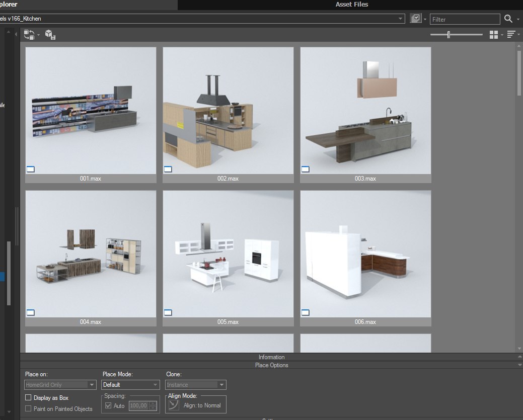
Task: Click the 002.max file name label
Action: [228, 179]
